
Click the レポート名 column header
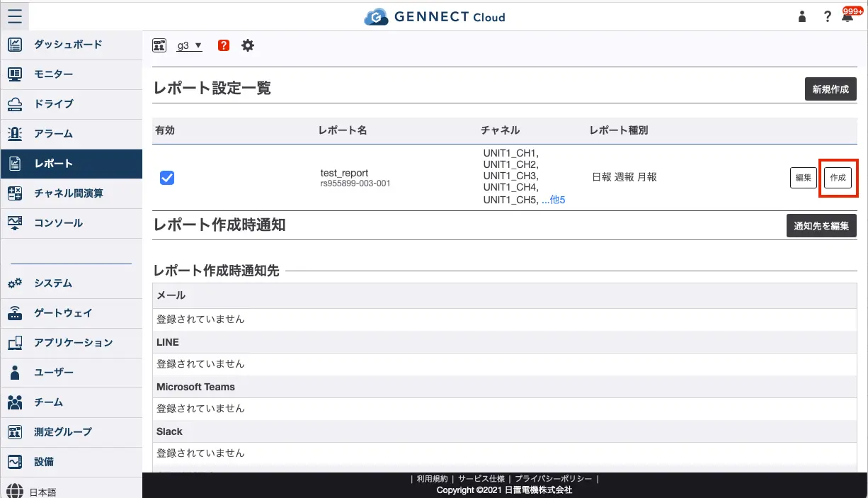[343, 130]
